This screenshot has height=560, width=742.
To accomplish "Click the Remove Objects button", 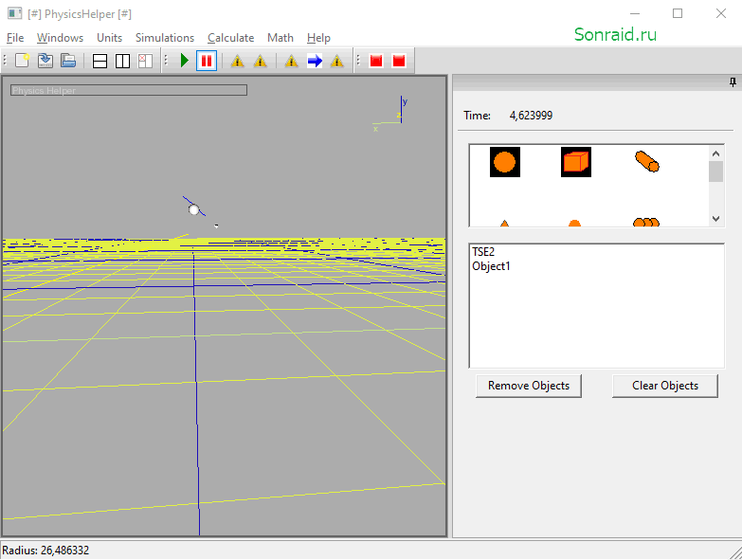I will click(529, 386).
